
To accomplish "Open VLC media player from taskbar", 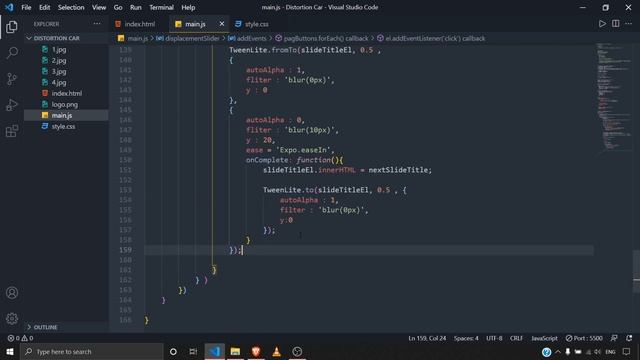I will pyautogui.click(x=276, y=351).
